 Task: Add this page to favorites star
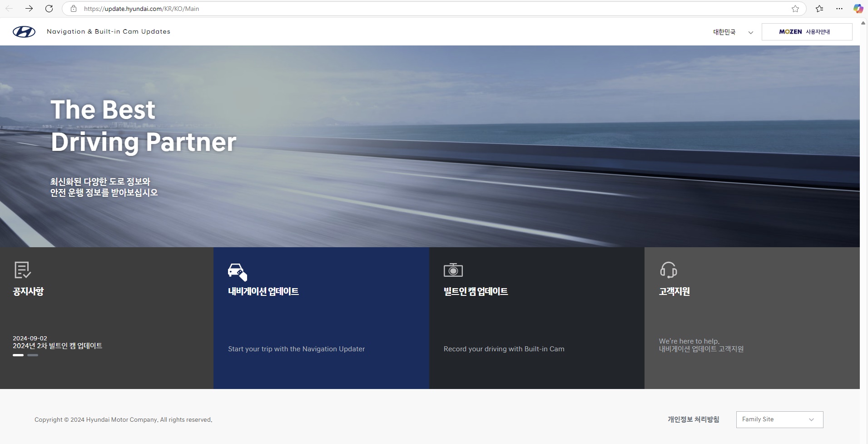(795, 9)
